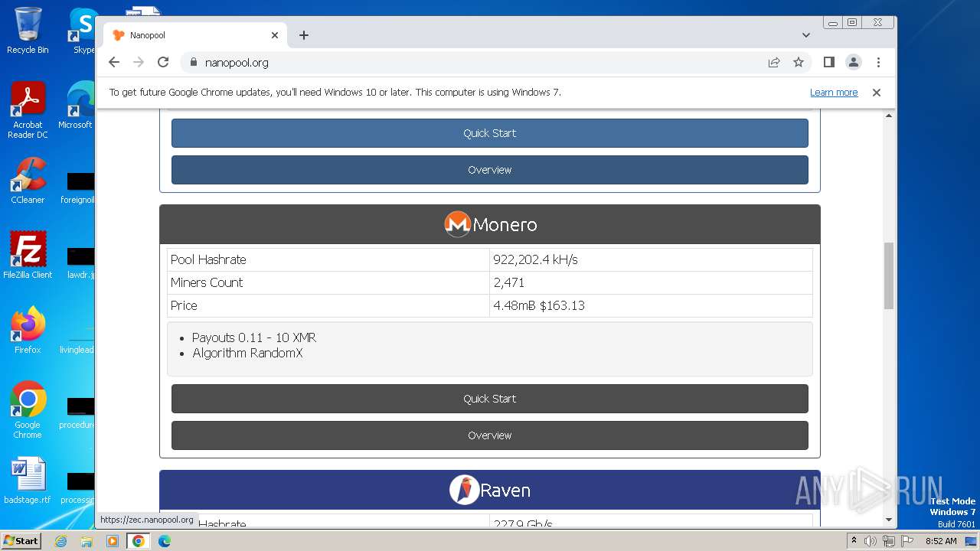Click the Monero heading text

click(x=505, y=225)
